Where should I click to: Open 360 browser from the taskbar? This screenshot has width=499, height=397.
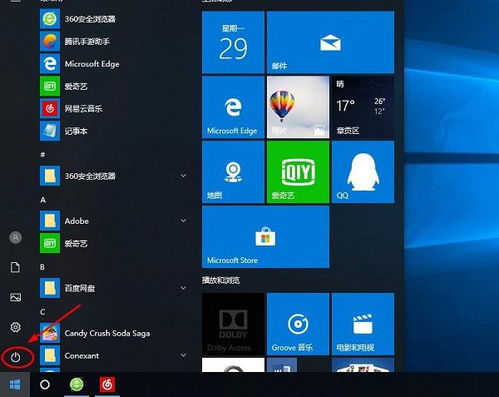(77, 385)
